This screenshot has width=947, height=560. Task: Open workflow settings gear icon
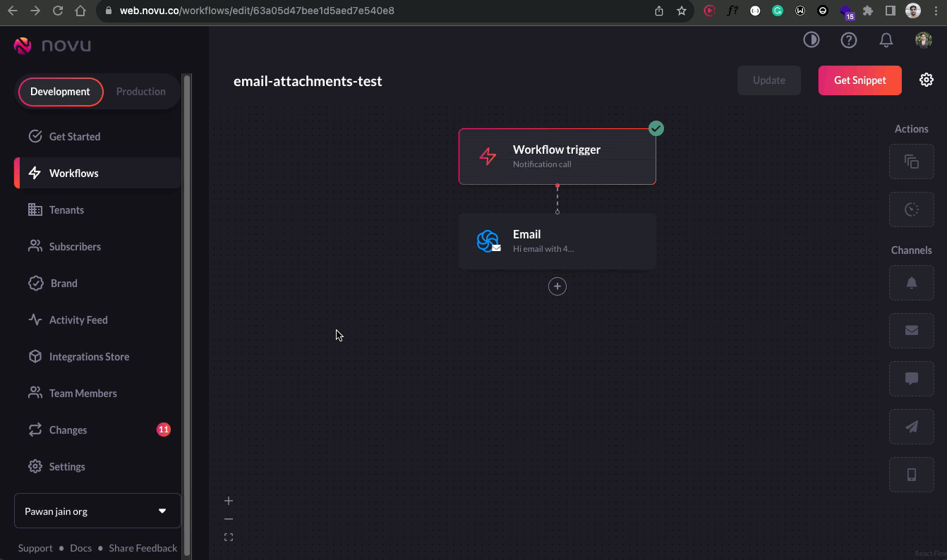point(927,80)
